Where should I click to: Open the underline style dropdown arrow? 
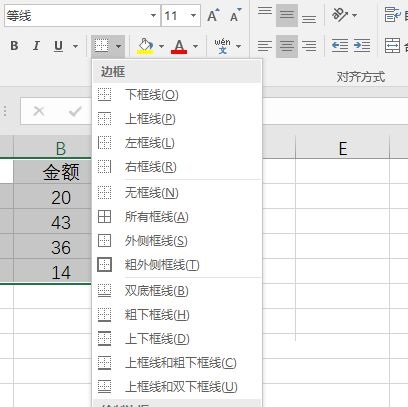click(75, 46)
